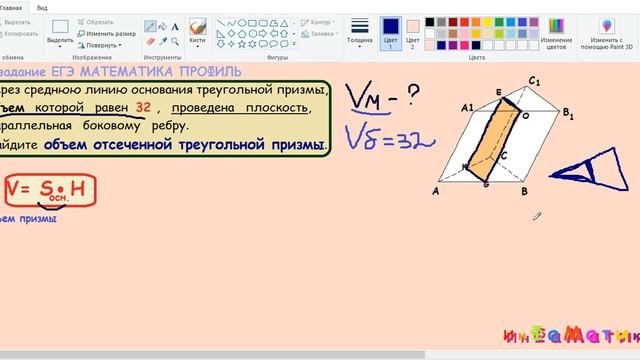640x360 pixels.
Task: Activate the Цвет 2 background color slot
Action: click(413, 33)
